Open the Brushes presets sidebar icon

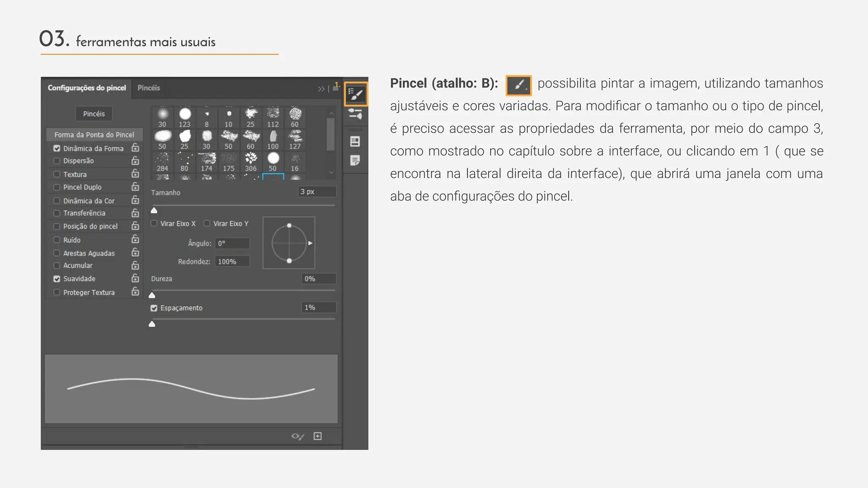[355, 114]
